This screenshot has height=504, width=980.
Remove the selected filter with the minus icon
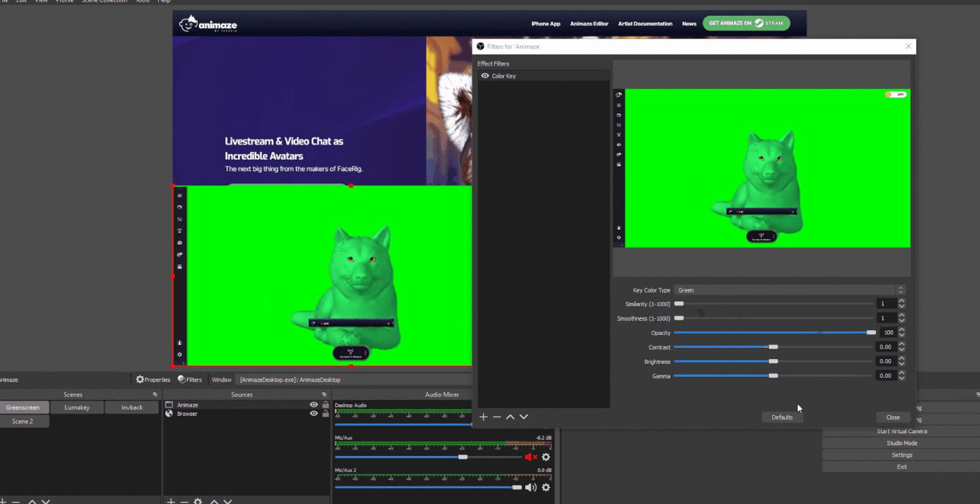497,417
